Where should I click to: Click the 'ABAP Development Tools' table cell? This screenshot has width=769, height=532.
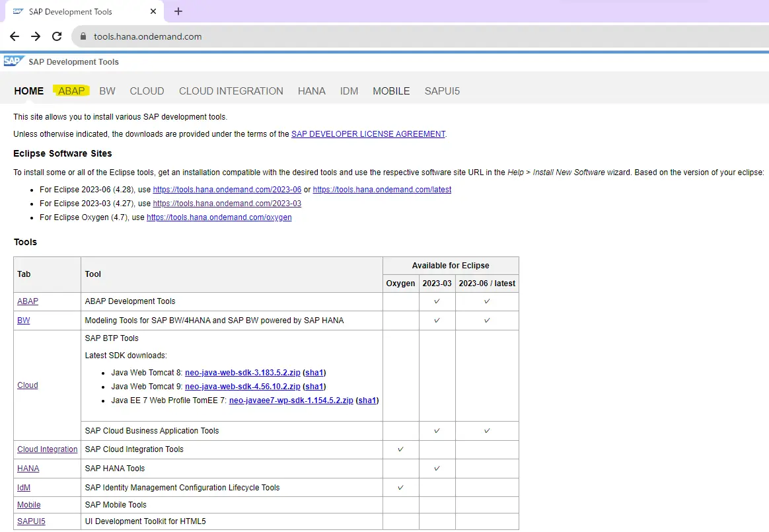(x=232, y=301)
